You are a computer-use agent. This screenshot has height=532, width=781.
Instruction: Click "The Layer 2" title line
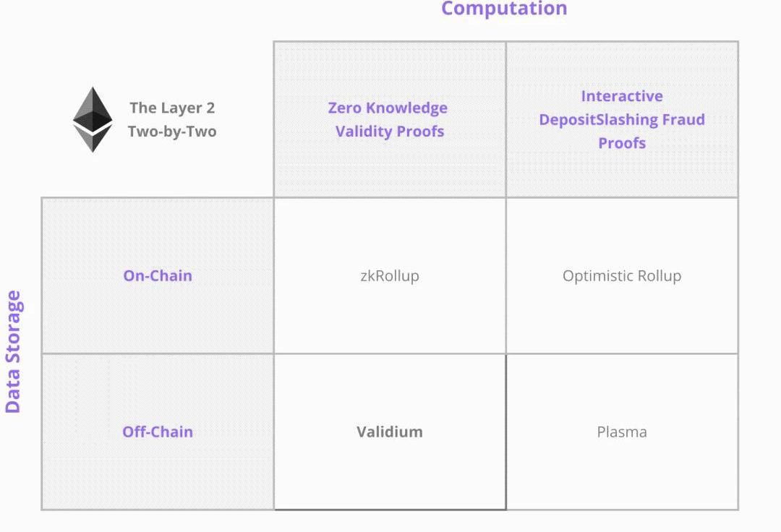pyautogui.click(x=172, y=108)
